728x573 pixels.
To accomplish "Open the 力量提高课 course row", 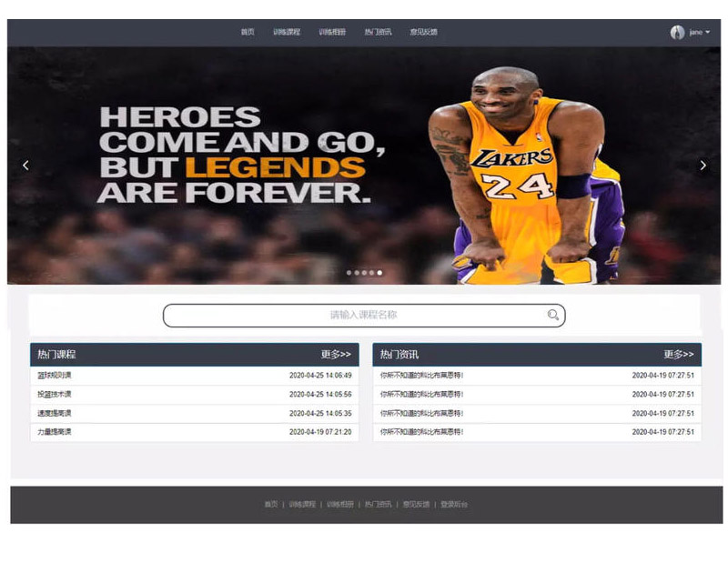I will pyautogui.click(x=195, y=432).
